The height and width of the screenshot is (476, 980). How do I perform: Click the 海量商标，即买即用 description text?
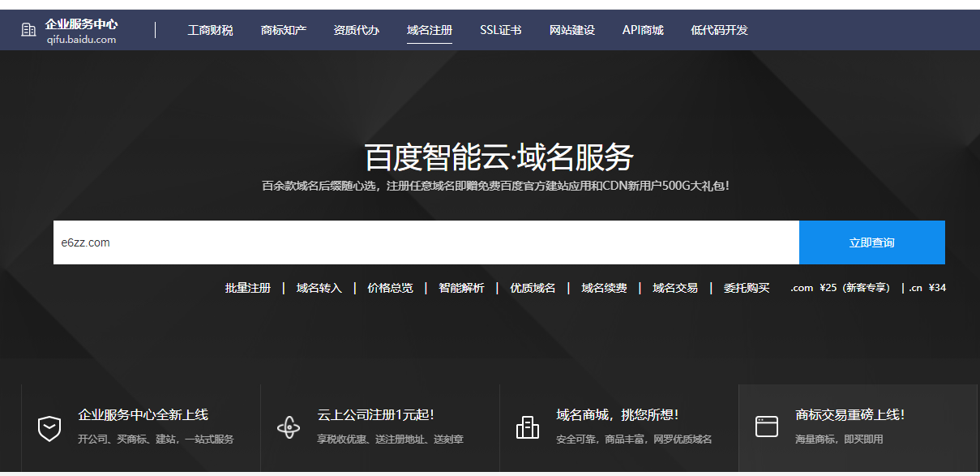pos(840,440)
